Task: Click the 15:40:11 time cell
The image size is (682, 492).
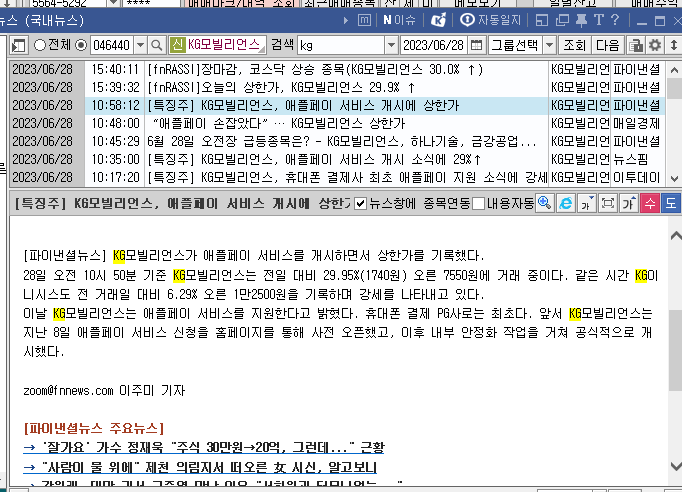Action: click(115, 69)
